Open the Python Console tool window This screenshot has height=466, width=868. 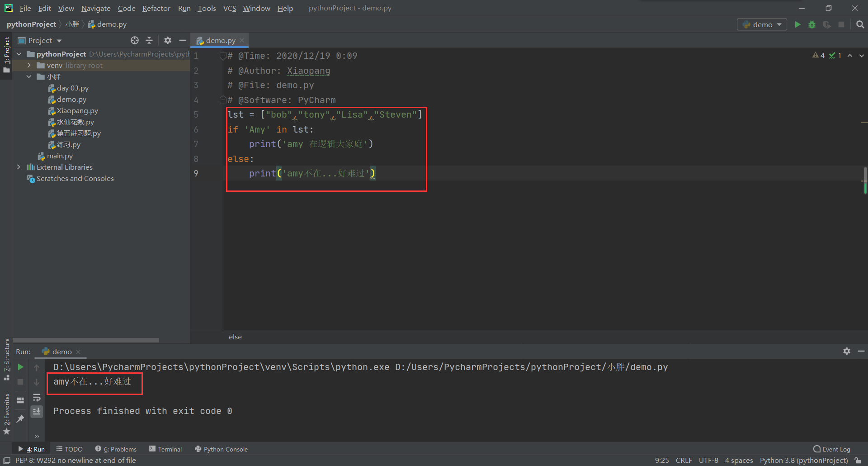click(x=222, y=449)
